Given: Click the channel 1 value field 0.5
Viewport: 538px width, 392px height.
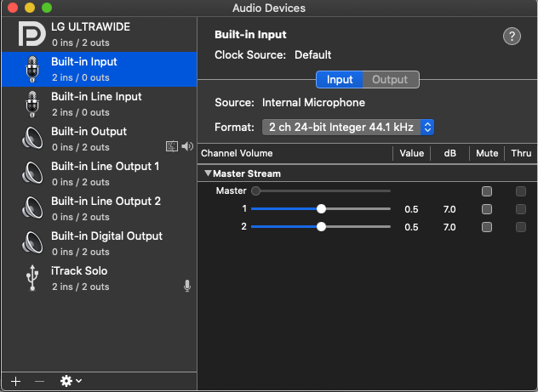Looking at the screenshot, I should [411, 209].
